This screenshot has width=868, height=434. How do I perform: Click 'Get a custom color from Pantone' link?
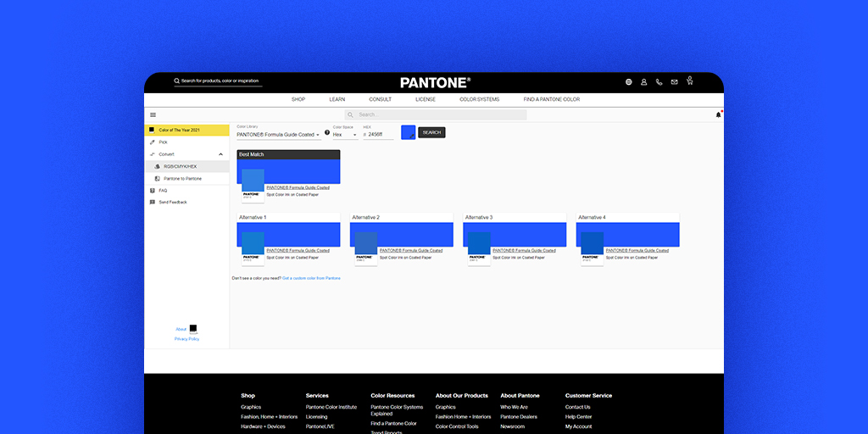point(311,278)
